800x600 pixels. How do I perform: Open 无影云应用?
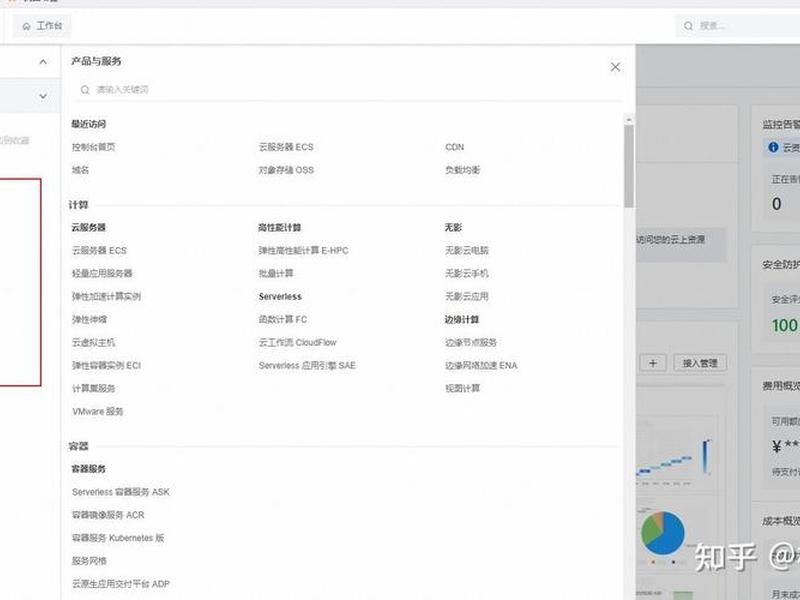(x=466, y=296)
